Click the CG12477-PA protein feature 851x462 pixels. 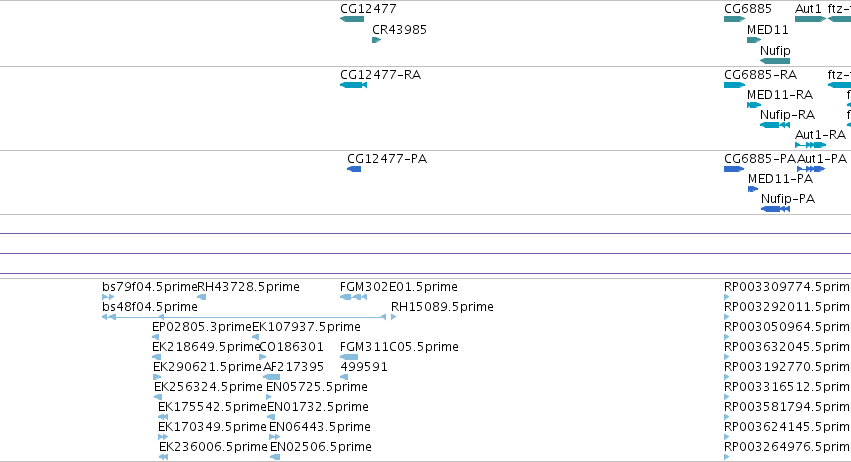click(x=354, y=169)
